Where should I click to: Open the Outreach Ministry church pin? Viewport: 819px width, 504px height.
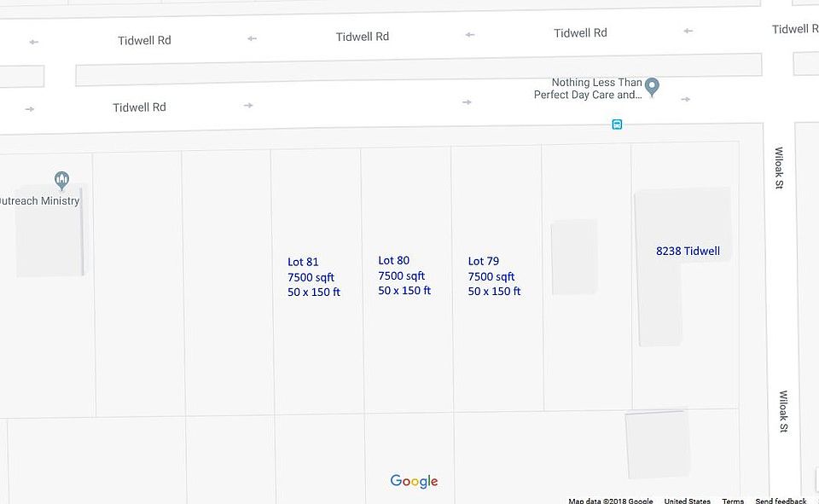[x=61, y=180]
